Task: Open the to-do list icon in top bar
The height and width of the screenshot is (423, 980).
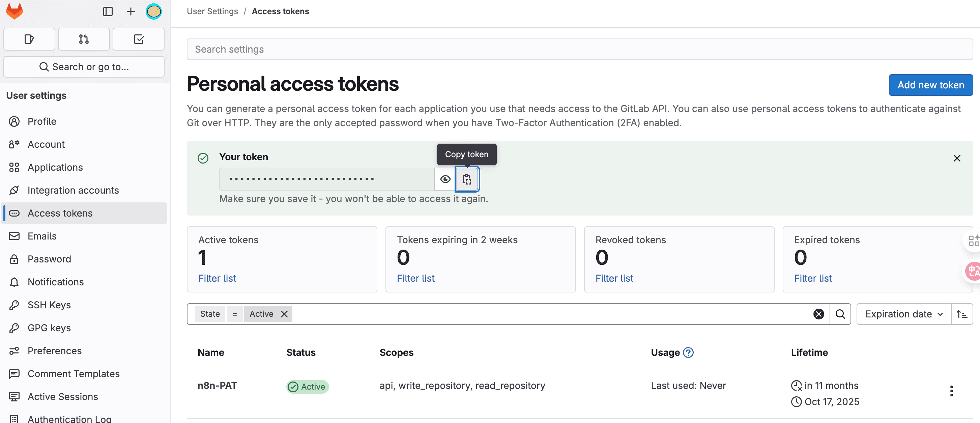Action: (x=139, y=39)
